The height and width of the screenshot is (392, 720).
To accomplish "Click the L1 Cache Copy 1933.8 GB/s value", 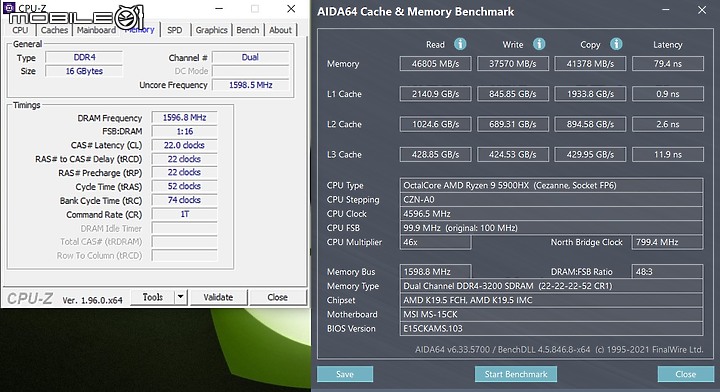I will tap(590, 94).
